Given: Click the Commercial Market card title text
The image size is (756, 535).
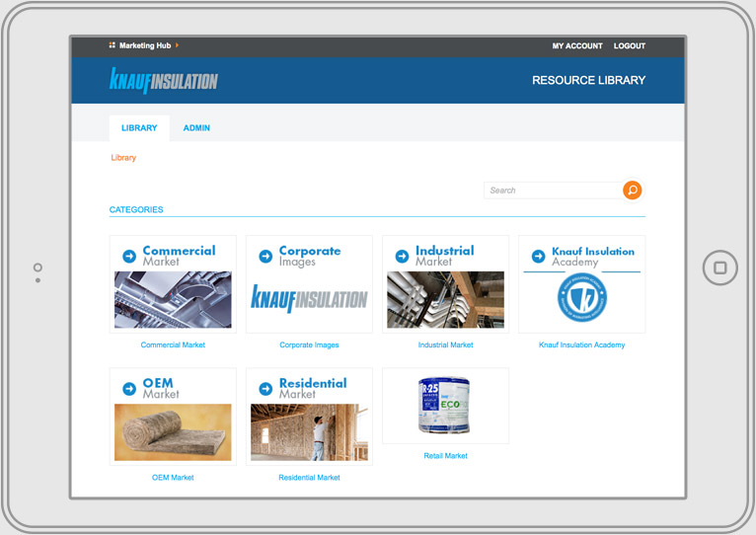Looking at the screenshot, I should pos(179,256).
